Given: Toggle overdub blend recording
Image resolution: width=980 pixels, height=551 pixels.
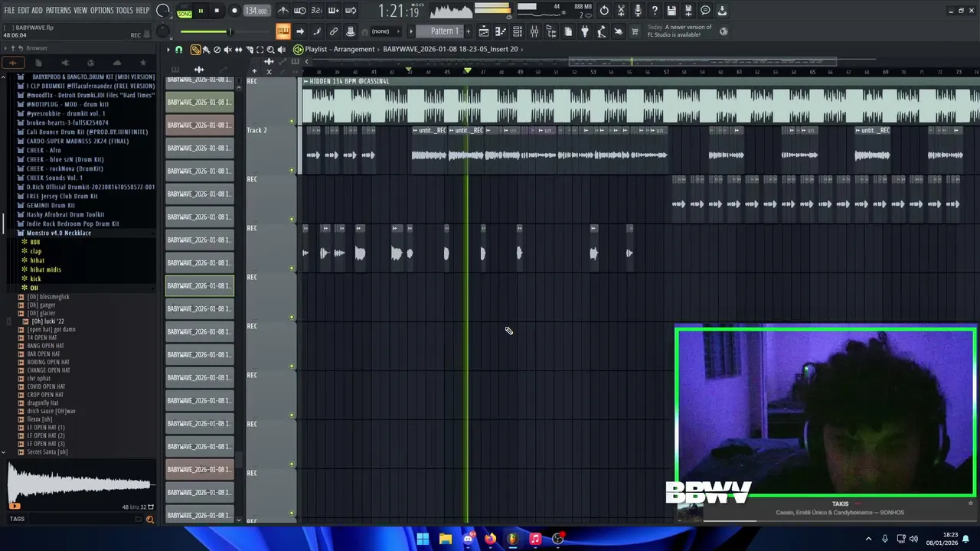Looking at the screenshot, I should point(333,11).
